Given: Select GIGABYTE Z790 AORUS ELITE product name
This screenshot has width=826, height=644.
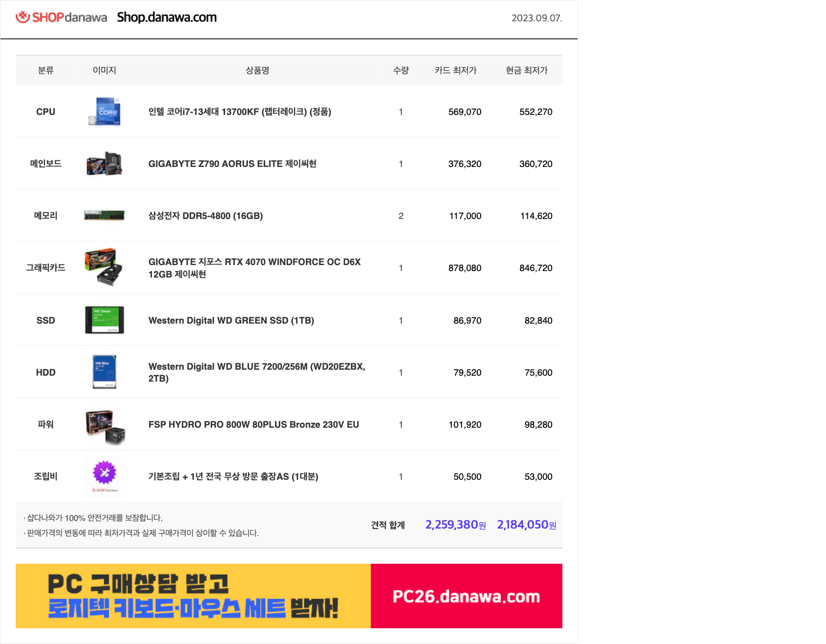Looking at the screenshot, I should click(232, 164).
